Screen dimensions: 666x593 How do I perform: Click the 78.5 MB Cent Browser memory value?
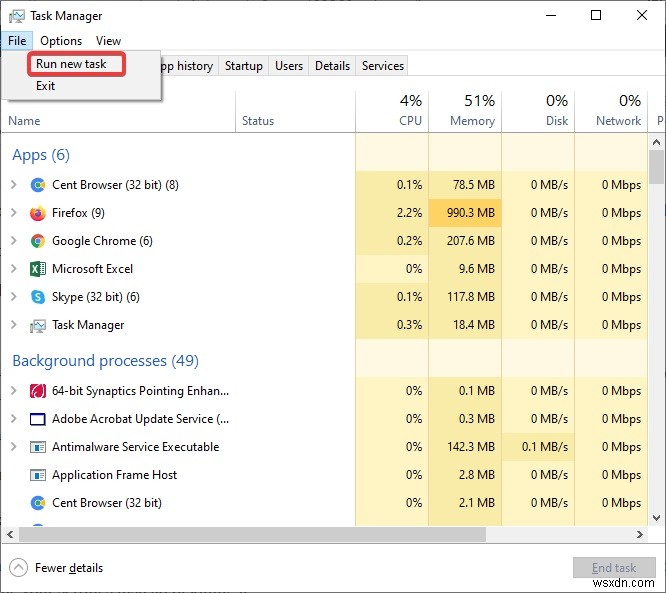click(474, 185)
